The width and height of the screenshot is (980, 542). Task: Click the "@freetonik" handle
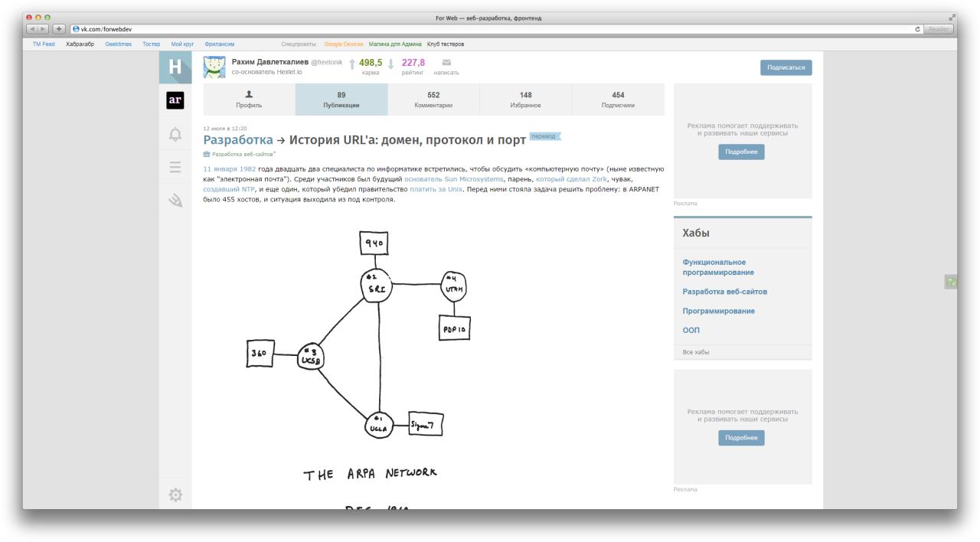[x=327, y=62]
